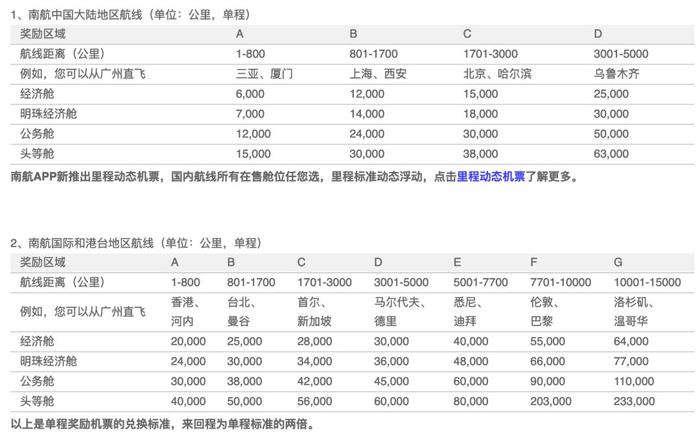Click the 洛杉矶、温哥华 example cell
Screen dimensions: 700x439
pos(634,312)
